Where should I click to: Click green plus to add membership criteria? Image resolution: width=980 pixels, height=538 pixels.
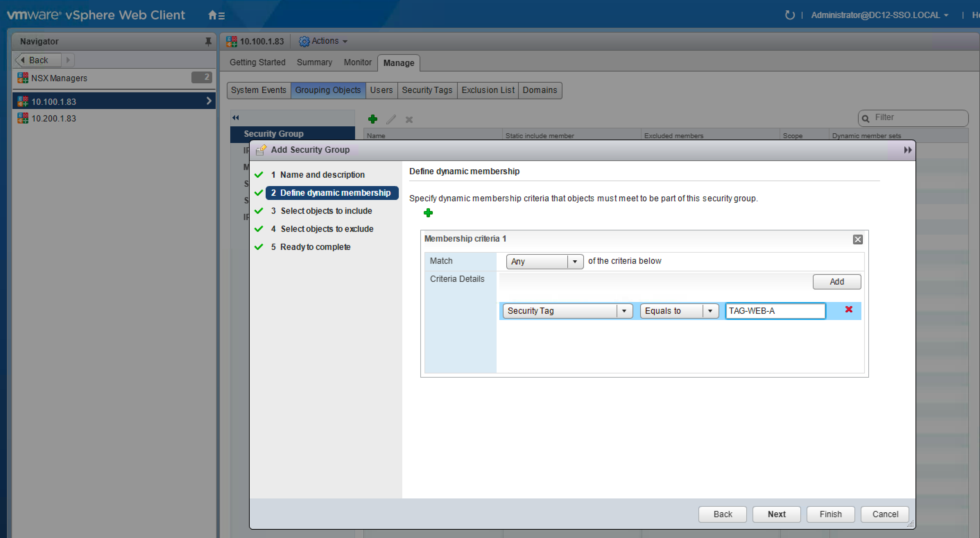(x=428, y=213)
